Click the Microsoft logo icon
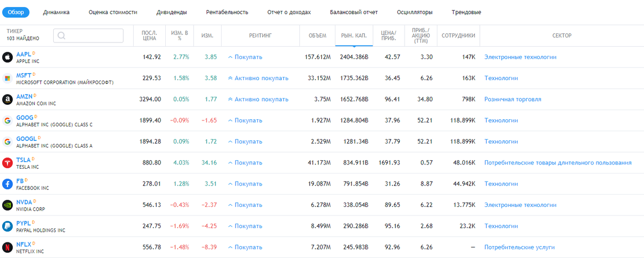 pyautogui.click(x=8, y=78)
